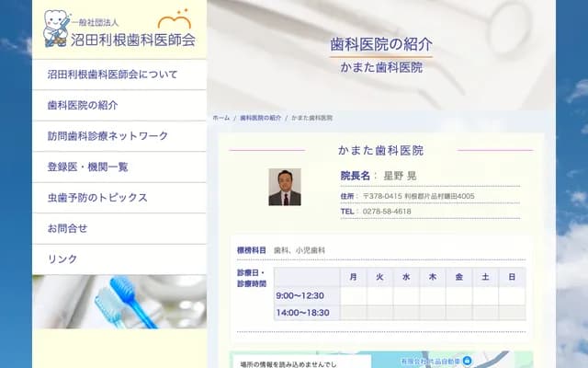Click the director's portrait photo

(284, 187)
